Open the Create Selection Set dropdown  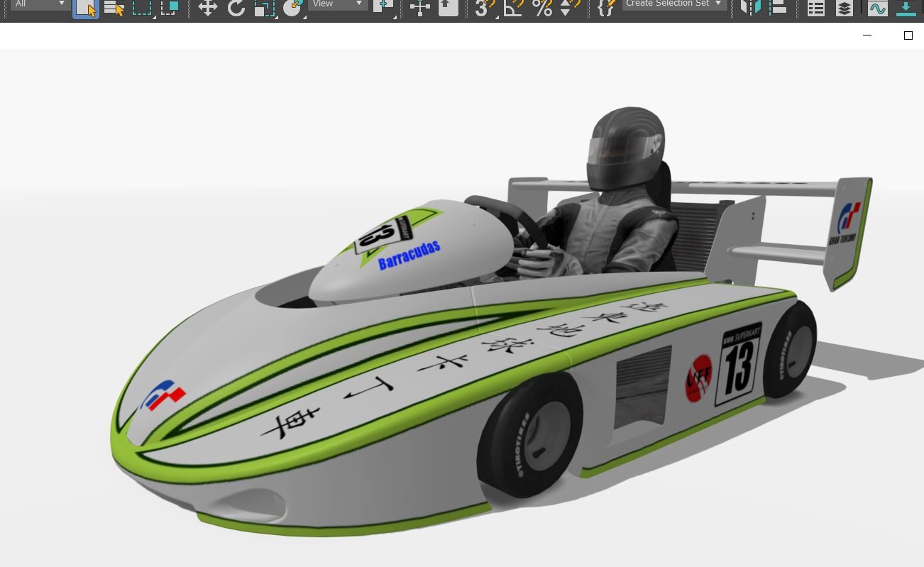[x=674, y=4]
